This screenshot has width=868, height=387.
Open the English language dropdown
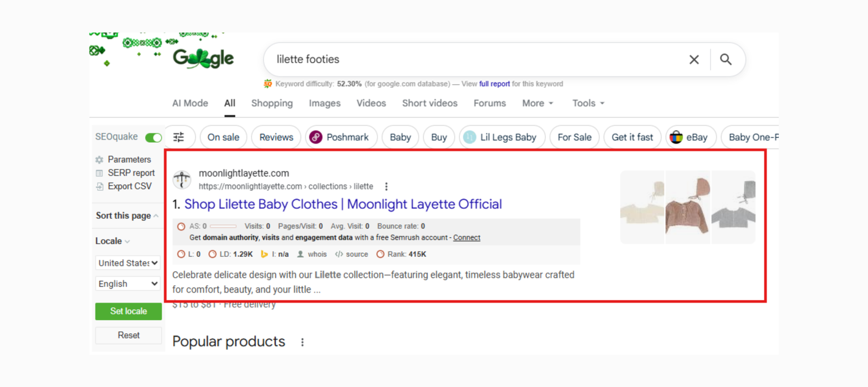coord(128,284)
